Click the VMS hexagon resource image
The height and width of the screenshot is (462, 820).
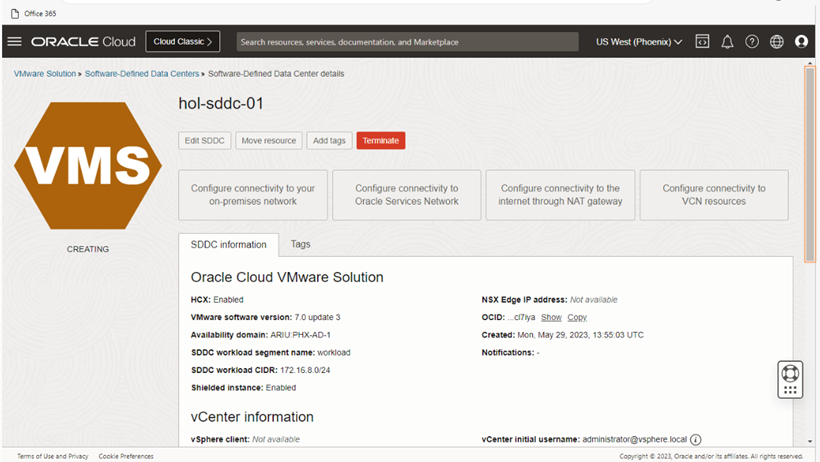[x=88, y=165]
